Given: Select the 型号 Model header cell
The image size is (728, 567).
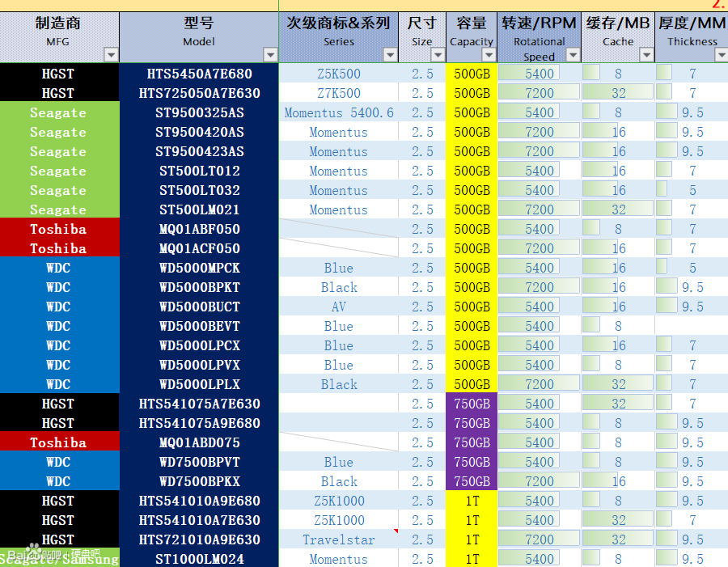Looking at the screenshot, I should pos(199,37).
